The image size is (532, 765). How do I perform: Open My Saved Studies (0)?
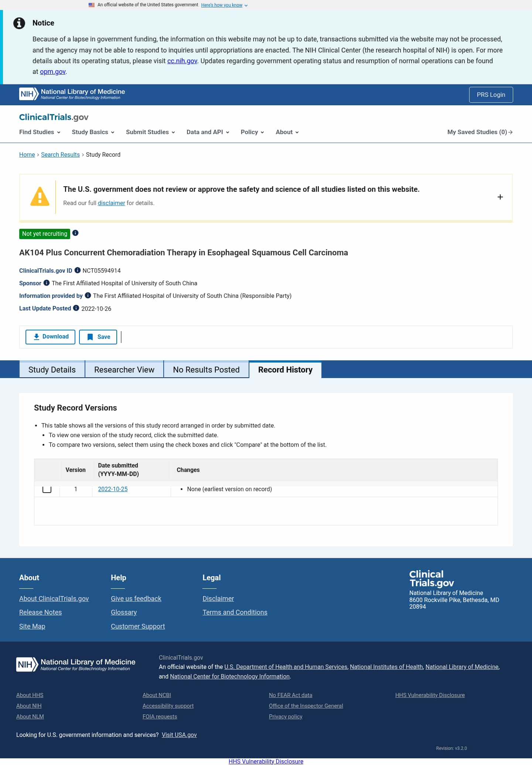480,132
